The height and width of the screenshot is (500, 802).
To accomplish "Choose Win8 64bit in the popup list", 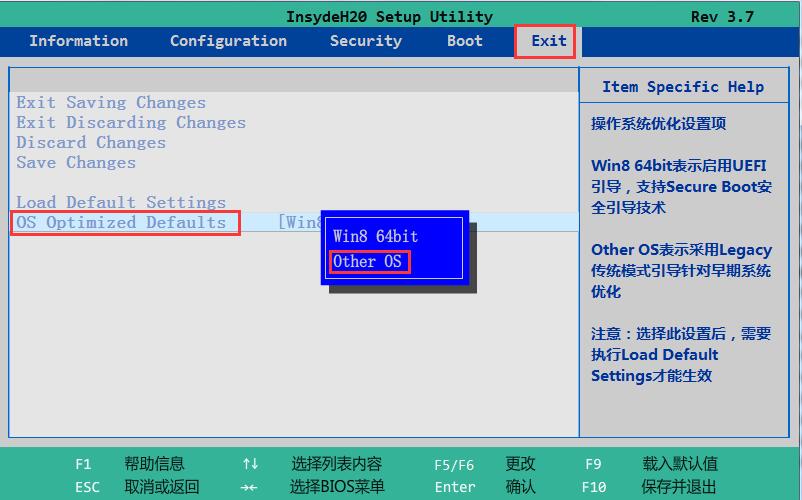I will 375,237.
